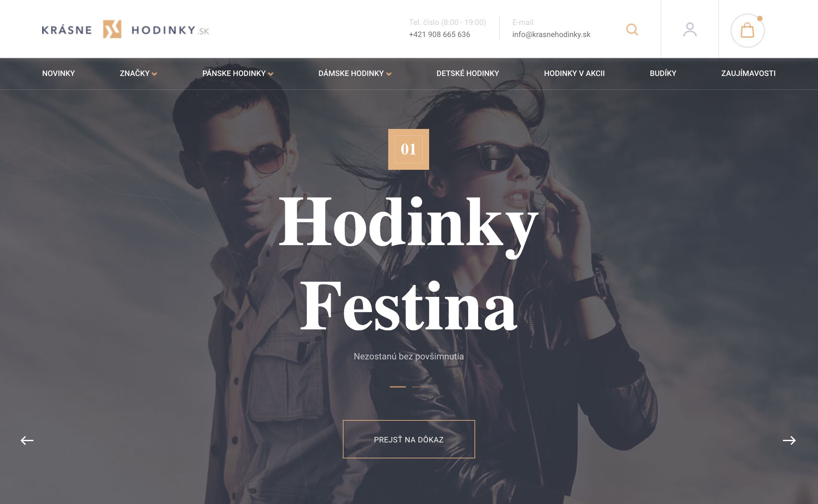Viewport: 818px width, 504px height.
Task: Click the phone number +421 908 665 636
Action: tap(439, 34)
